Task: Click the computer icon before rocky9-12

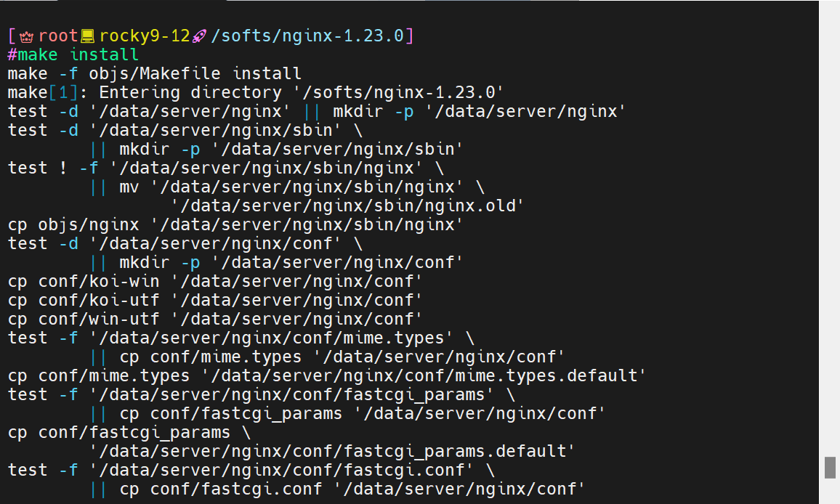Action: tap(87, 36)
